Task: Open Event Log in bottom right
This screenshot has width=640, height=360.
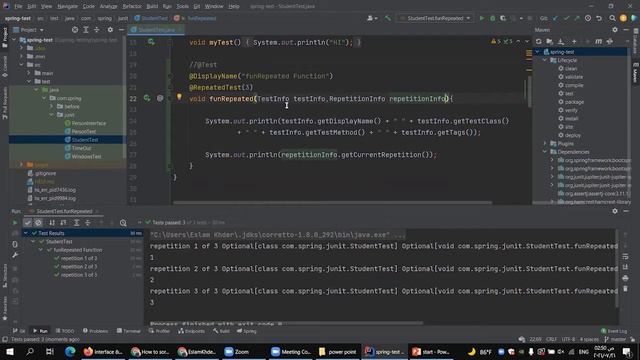Action: pos(613,331)
